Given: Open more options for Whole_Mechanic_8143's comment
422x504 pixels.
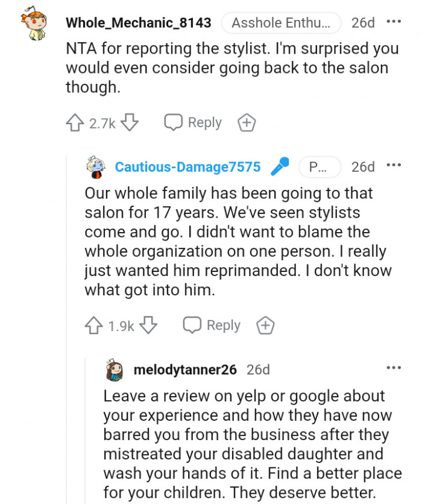Looking at the screenshot, I should (393, 22).
